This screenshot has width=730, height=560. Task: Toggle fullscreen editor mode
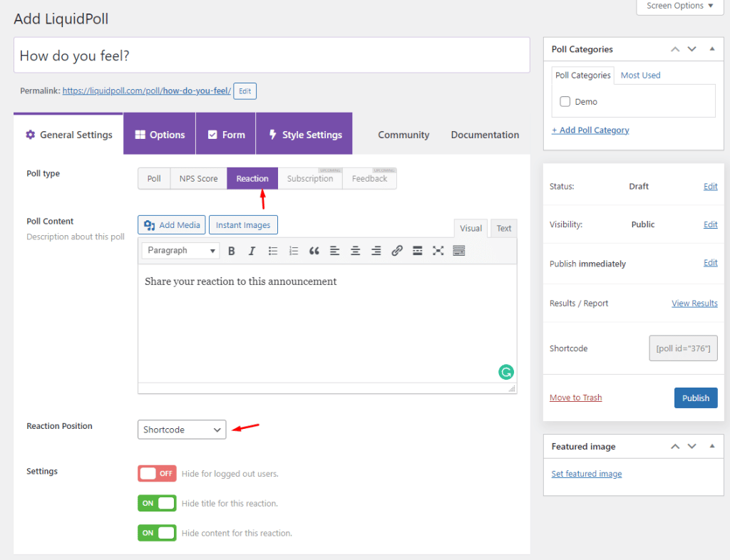pos(438,252)
